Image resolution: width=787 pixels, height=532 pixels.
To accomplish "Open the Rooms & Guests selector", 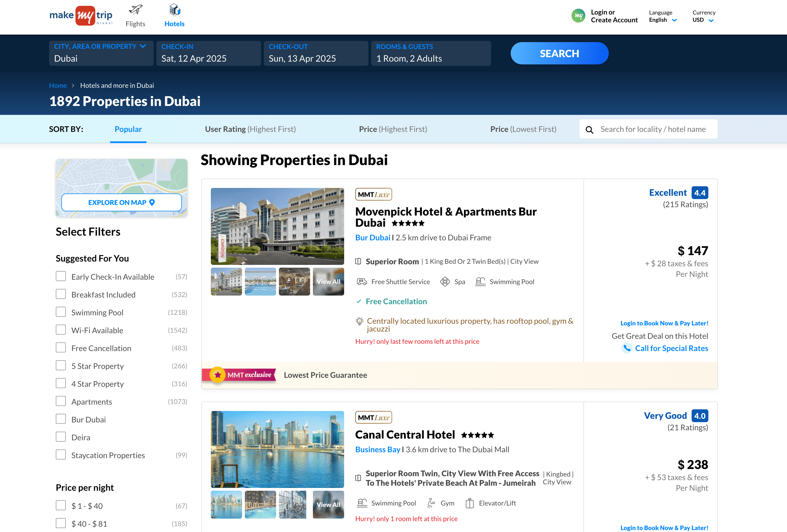I will click(x=431, y=53).
